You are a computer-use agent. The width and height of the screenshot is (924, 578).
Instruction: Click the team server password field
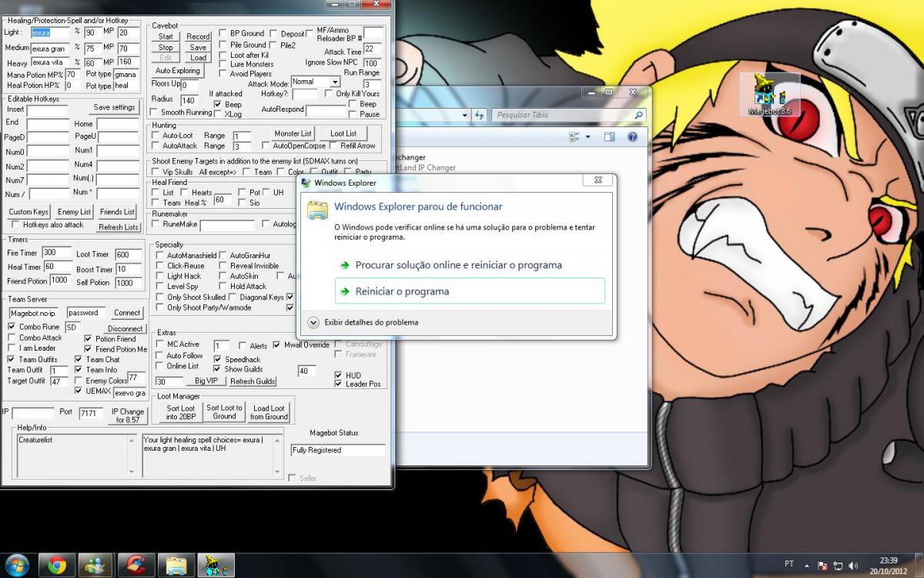86,313
